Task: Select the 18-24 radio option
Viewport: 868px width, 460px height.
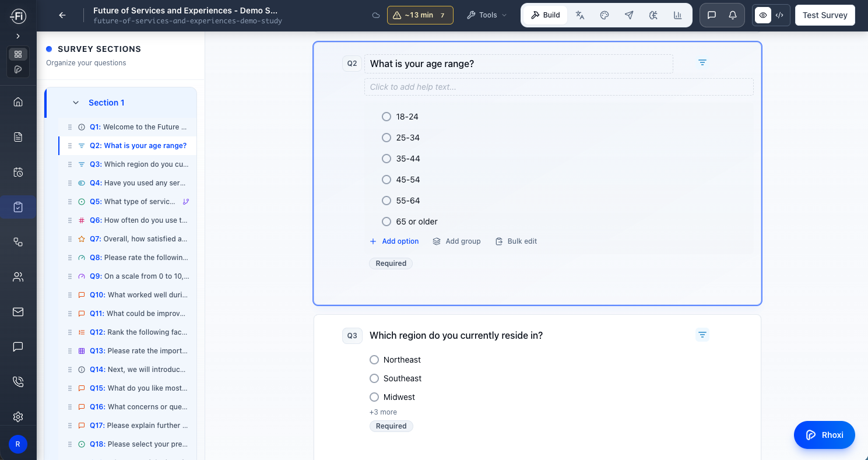Action: coord(386,117)
